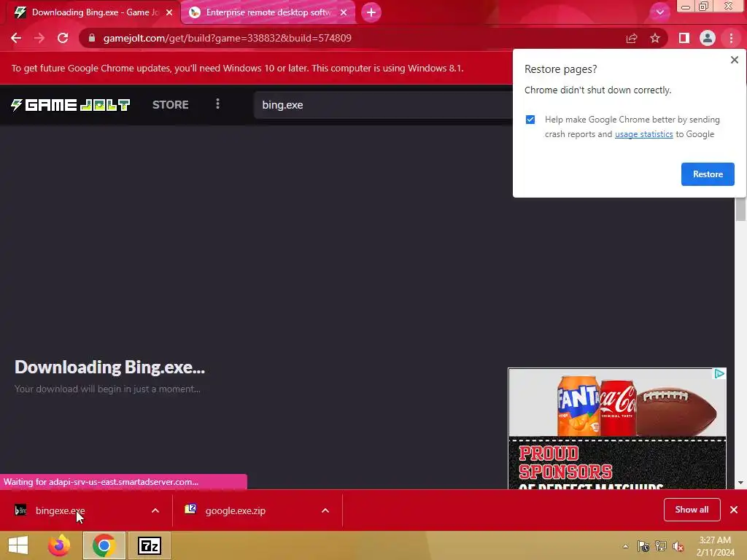This screenshot has width=747, height=560.
Task: Uncheck sending crash reports checkbox
Action: [x=530, y=120]
